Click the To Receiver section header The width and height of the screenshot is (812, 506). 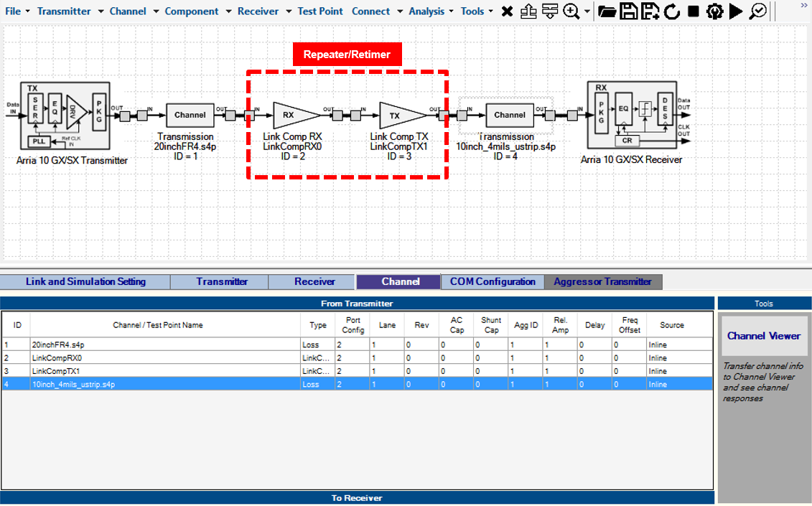(357, 498)
